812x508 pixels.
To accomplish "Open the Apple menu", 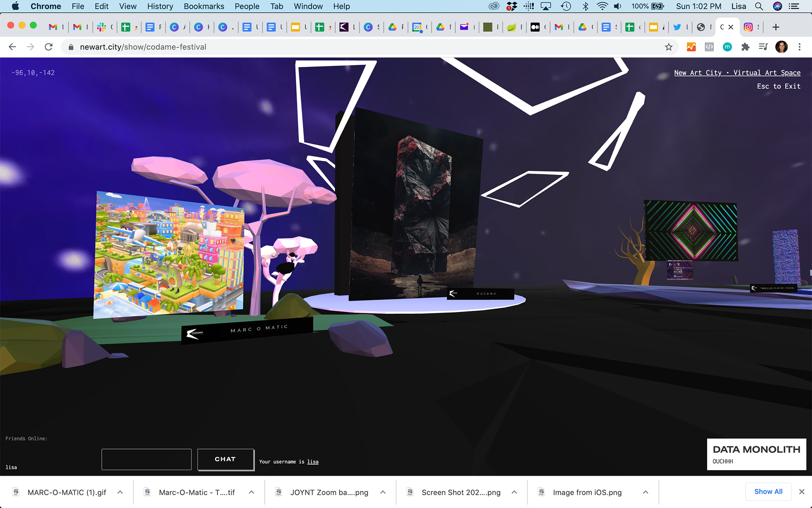I will pos(15,6).
